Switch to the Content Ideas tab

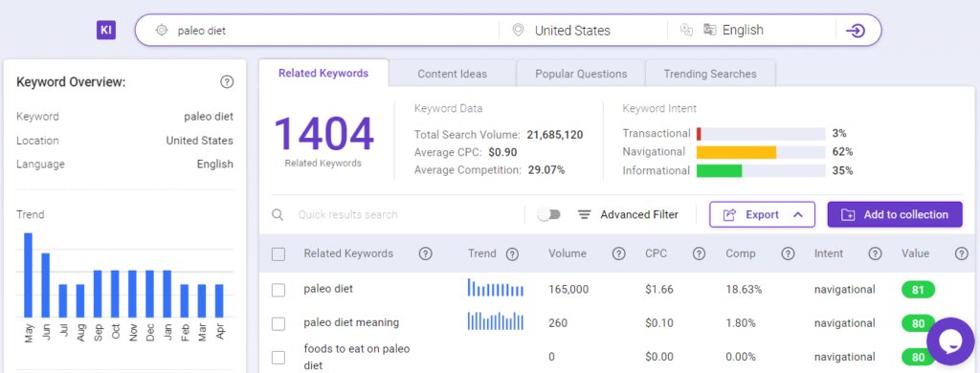[x=452, y=74]
